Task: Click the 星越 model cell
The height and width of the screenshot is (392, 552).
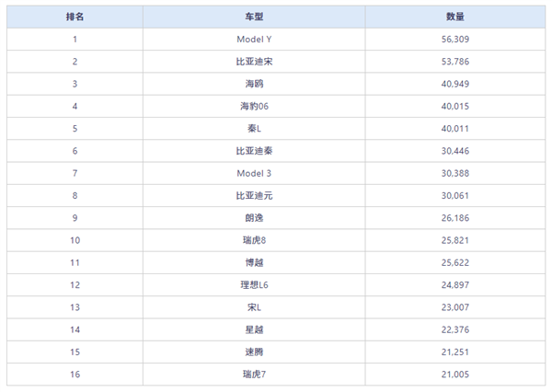Action: 253,329
